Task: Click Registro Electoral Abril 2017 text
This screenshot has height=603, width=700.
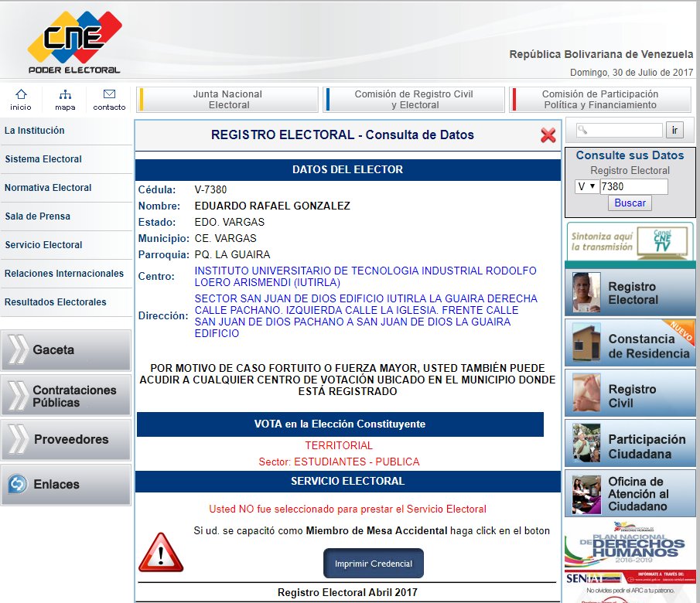Action: (x=347, y=592)
